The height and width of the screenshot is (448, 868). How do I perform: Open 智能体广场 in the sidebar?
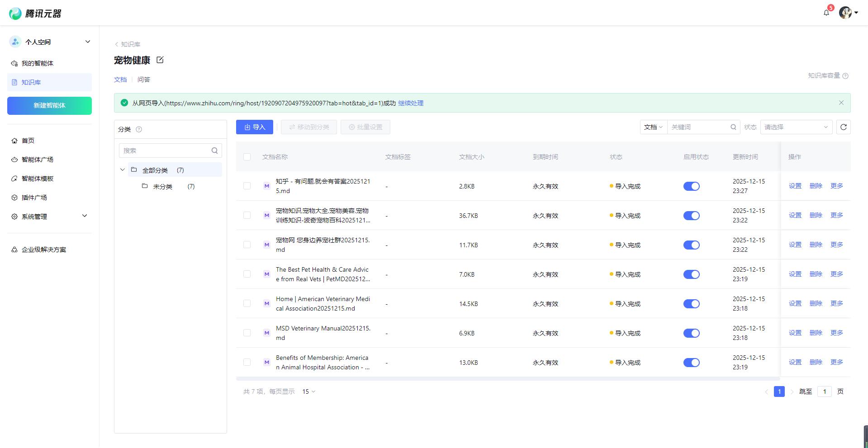[38, 160]
